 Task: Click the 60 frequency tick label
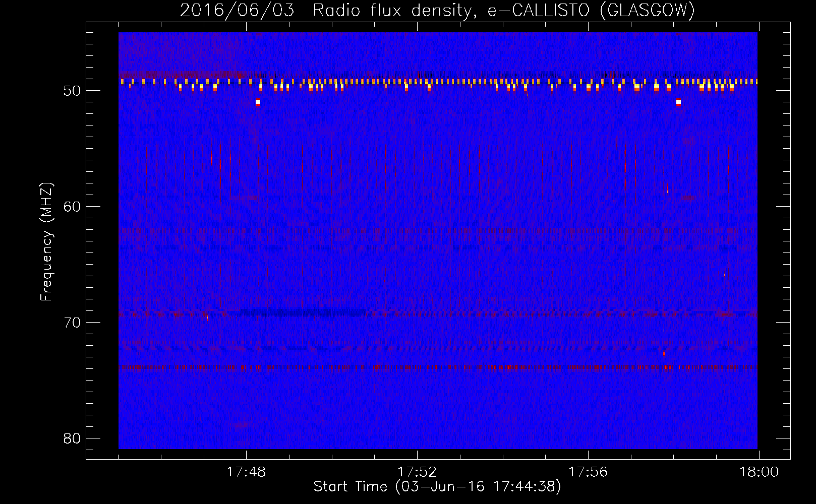click(x=73, y=207)
